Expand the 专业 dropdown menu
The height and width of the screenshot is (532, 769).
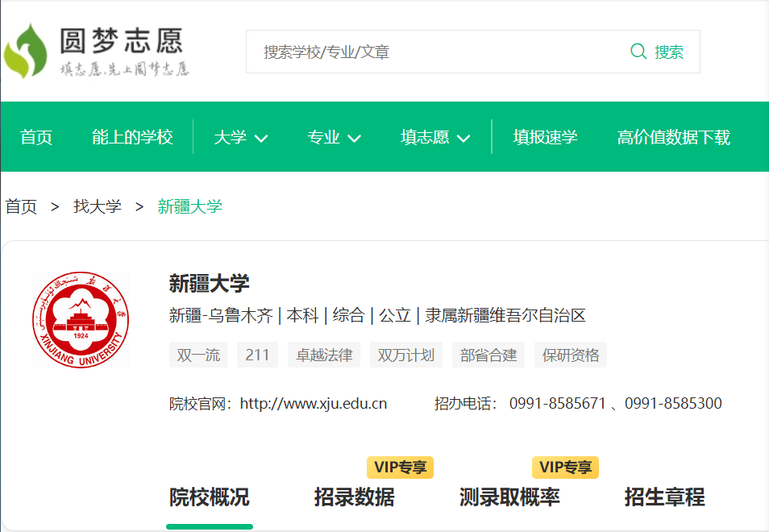coord(334,137)
